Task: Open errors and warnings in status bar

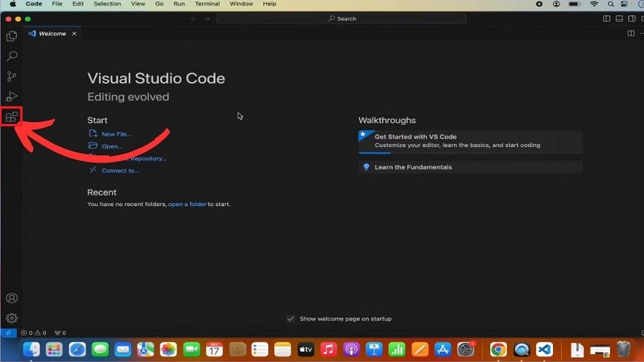Action: (34, 333)
